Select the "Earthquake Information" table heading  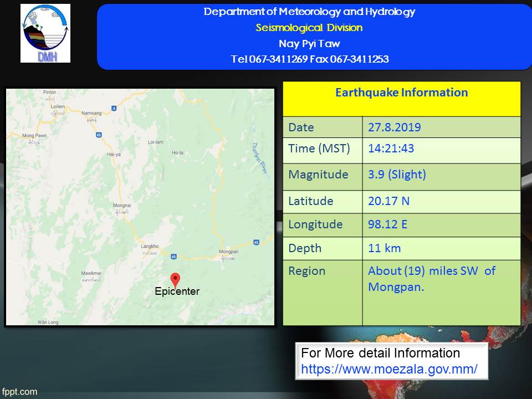click(402, 93)
